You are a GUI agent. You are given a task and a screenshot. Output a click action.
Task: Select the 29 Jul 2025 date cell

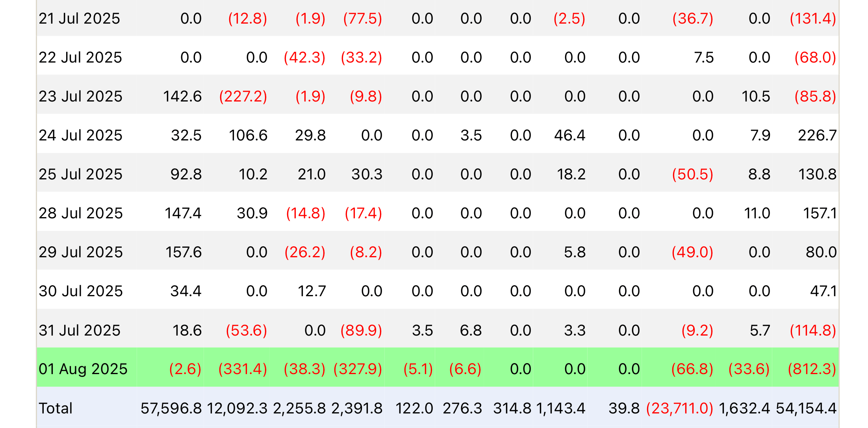pos(81,252)
